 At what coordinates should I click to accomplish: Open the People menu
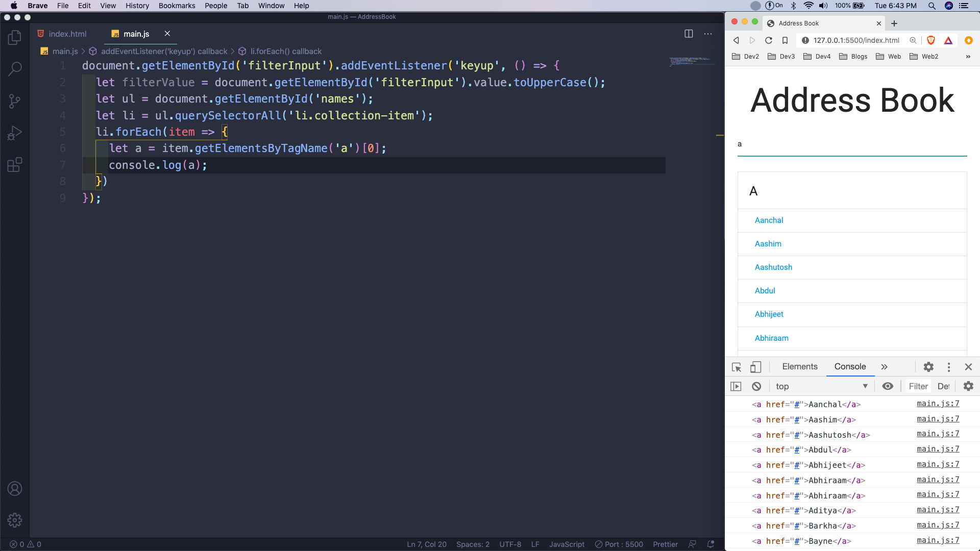coord(216,6)
